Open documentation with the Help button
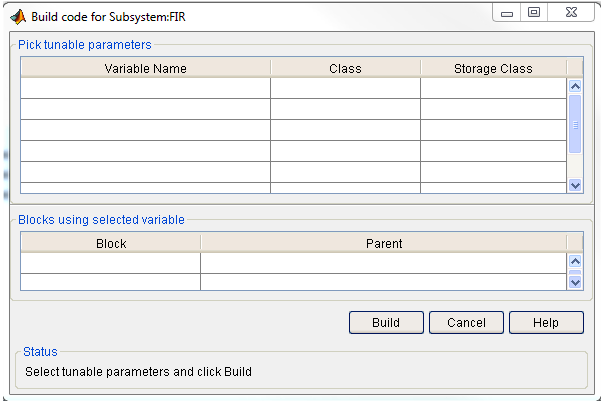 point(546,322)
